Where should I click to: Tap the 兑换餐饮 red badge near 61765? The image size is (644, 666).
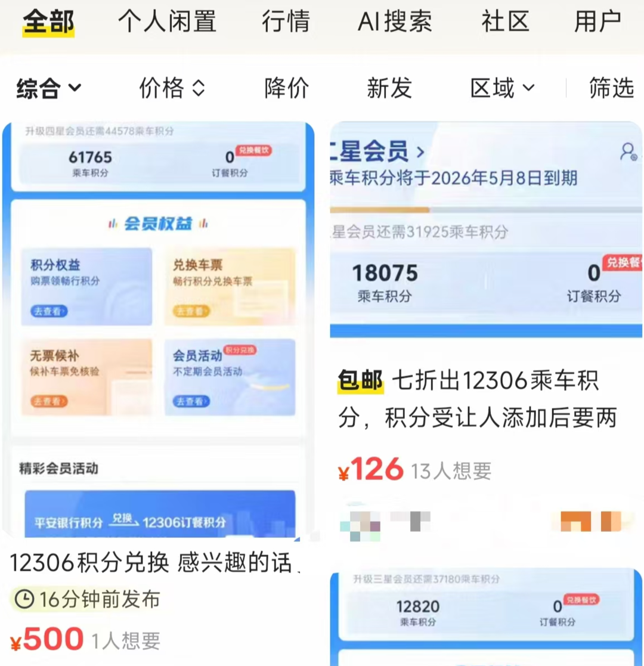(253, 150)
